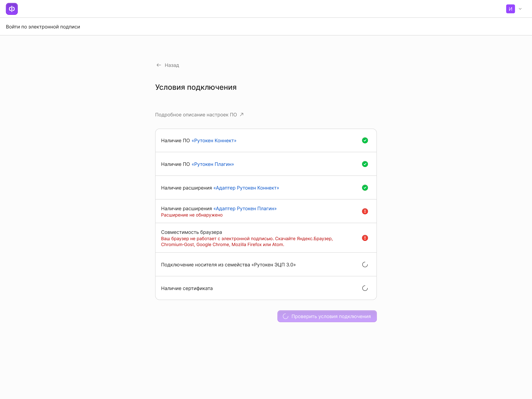The width and height of the screenshot is (532, 399).
Task: Click the browser incompatibility error message
Action: pyautogui.click(x=247, y=241)
